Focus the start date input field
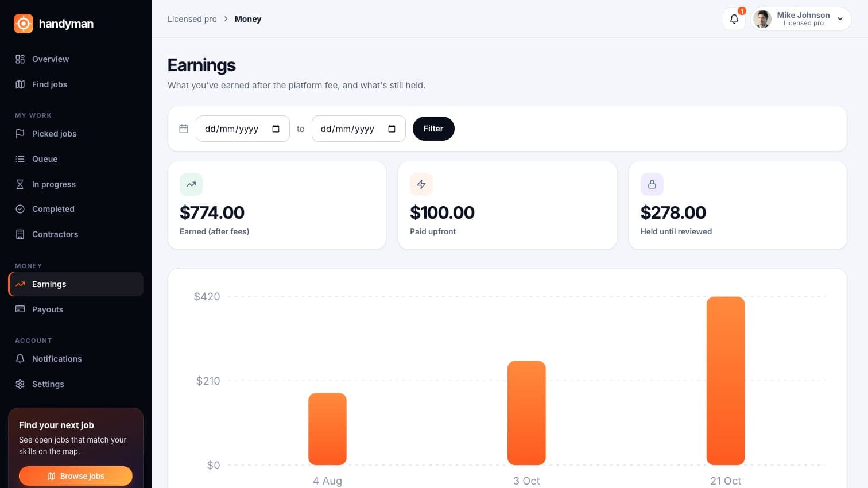This screenshot has height=488, width=868. coord(242,129)
